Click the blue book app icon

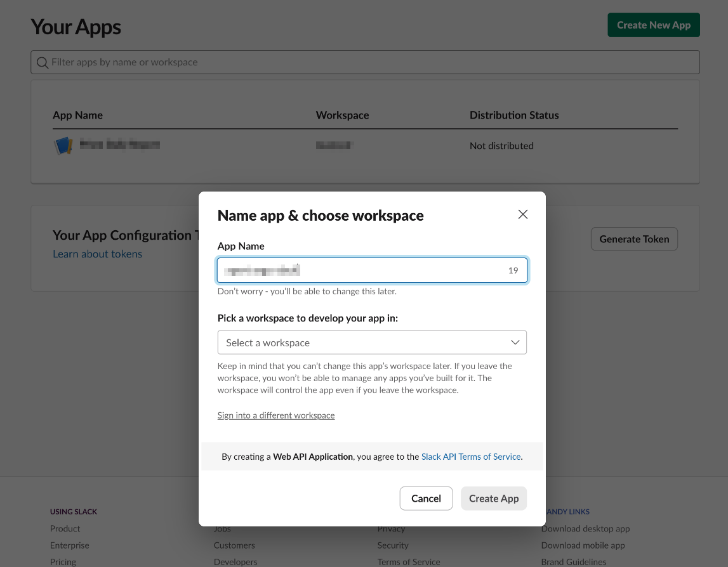point(63,145)
